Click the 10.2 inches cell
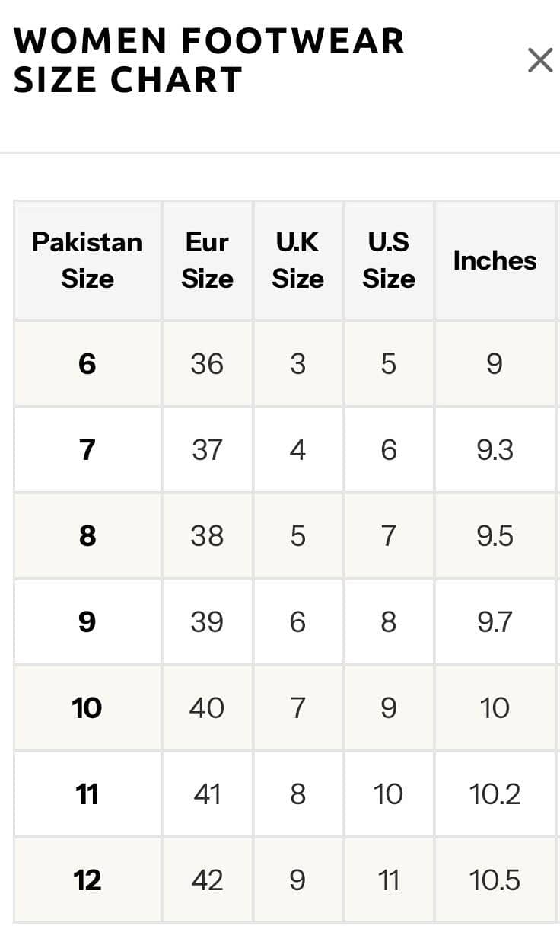560x942 pixels. 495,794
